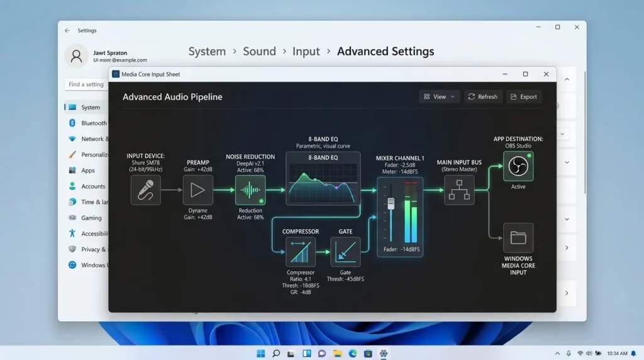Image resolution: width=644 pixels, height=360 pixels.
Task: Click the Compressor Ratio: 4:1 text
Action: 301,279
